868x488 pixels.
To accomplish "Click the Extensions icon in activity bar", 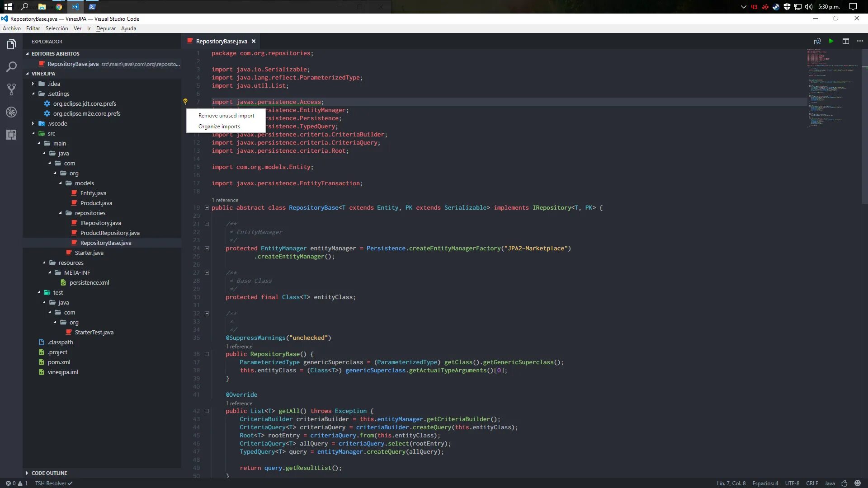I will pos(11,134).
